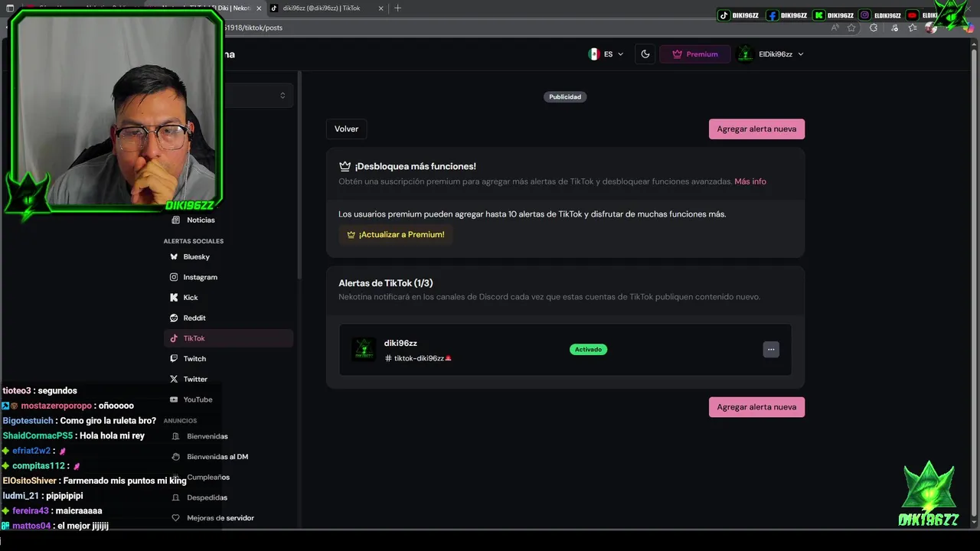The height and width of the screenshot is (551, 980).
Task: Open the Noticias sidebar item
Action: click(x=228, y=220)
